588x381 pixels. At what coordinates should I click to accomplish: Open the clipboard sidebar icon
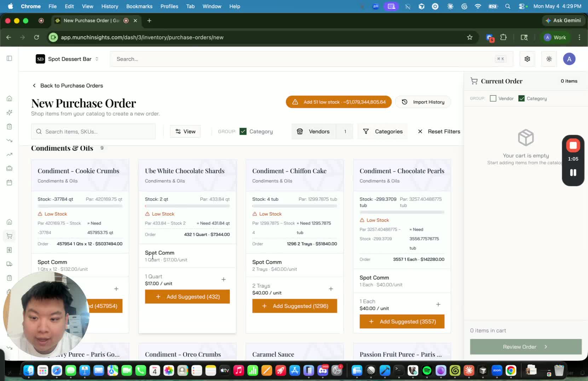(x=10, y=127)
